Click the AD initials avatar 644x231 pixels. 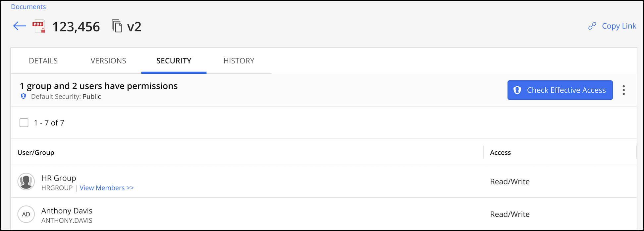[x=26, y=214]
